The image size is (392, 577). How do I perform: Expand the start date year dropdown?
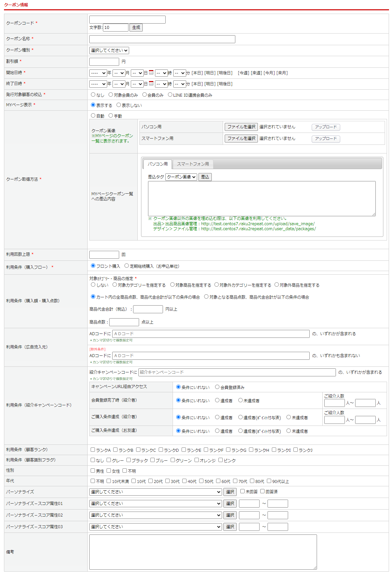click(x=98, y=73)
